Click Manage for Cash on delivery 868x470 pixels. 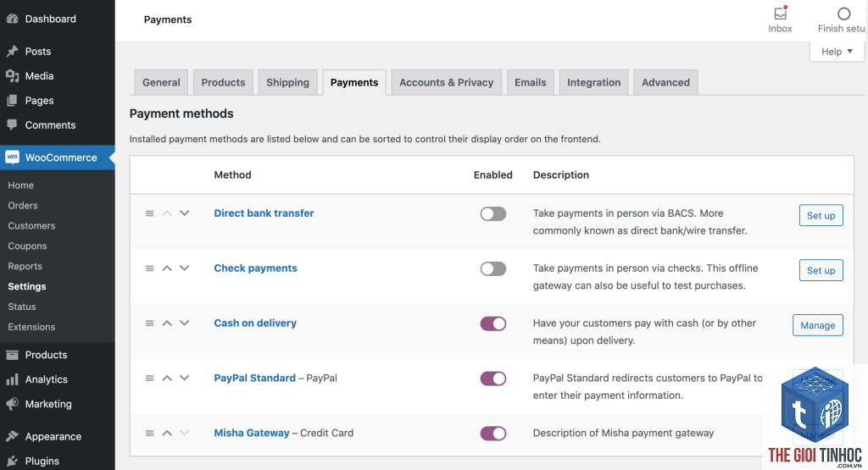[818, 325]
